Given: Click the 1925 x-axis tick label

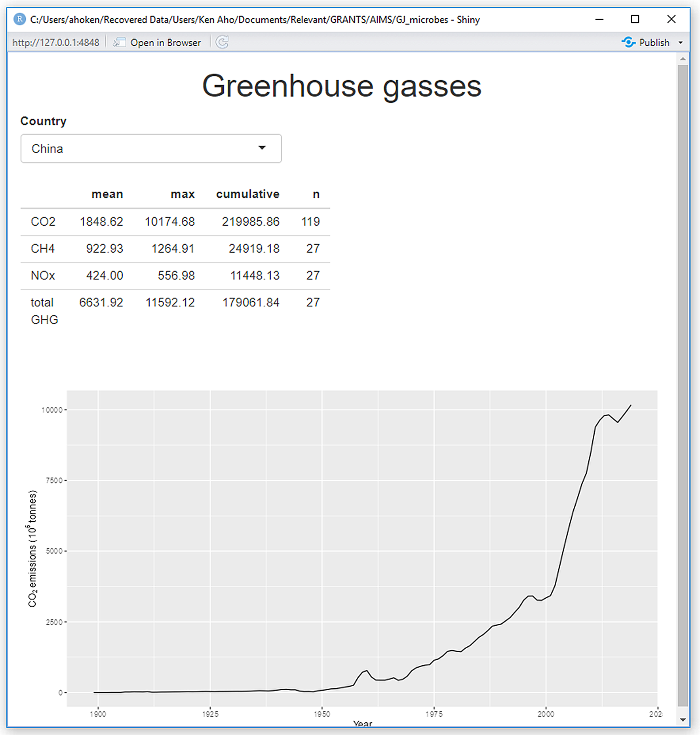Looking at the screenshot, I should pos(210,714).
